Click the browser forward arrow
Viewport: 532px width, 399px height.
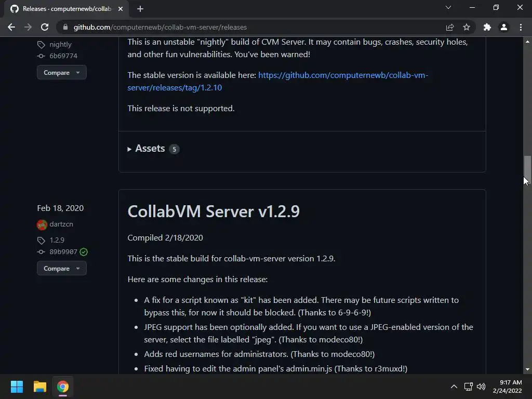(x=28, y=27)
